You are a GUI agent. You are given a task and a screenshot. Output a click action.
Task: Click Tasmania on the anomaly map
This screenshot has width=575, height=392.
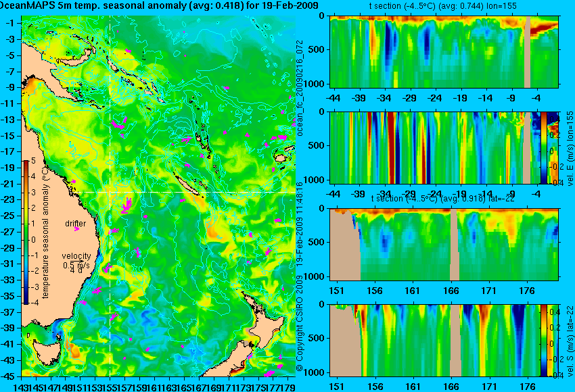click(x=46, y=352)
